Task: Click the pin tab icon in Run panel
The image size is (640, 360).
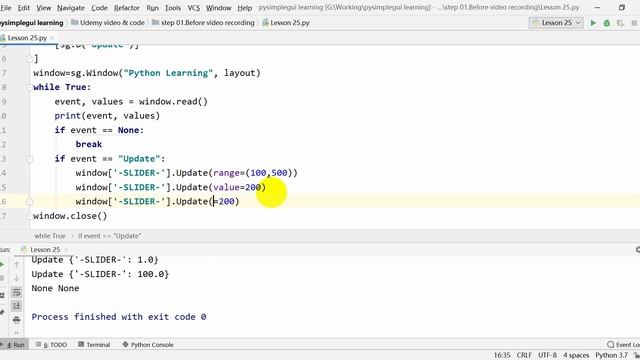Action: point(2,312)
